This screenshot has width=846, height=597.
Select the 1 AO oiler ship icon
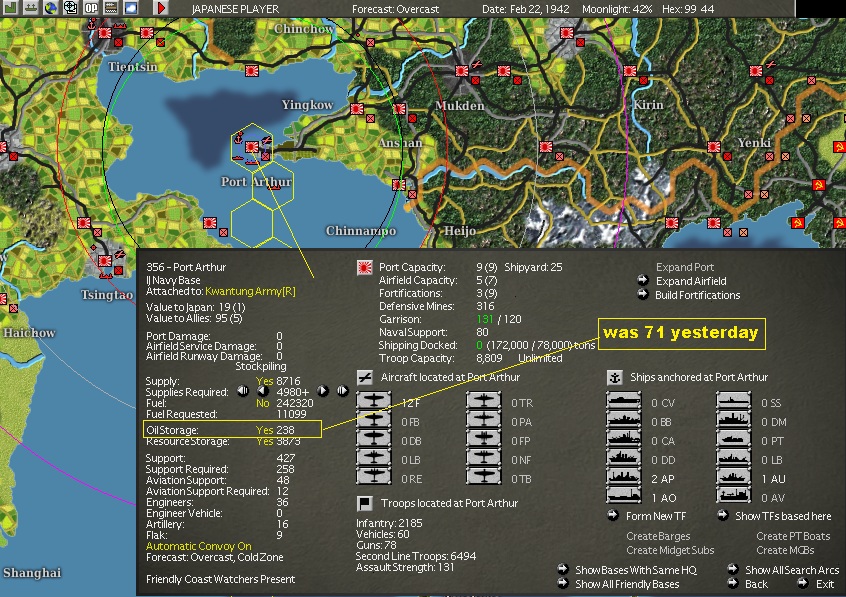pyautogui.click(x=624, y=496)
